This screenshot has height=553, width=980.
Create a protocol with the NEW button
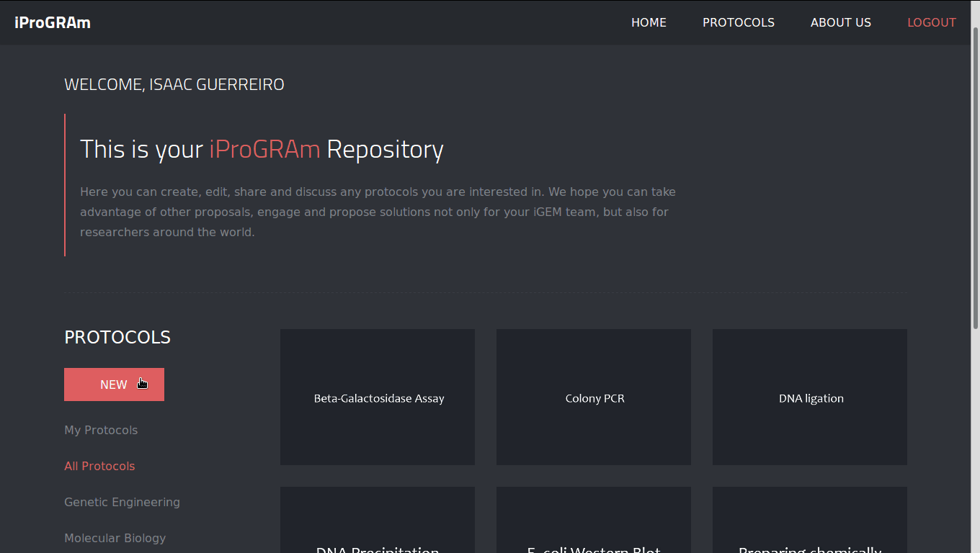(114, 385)
